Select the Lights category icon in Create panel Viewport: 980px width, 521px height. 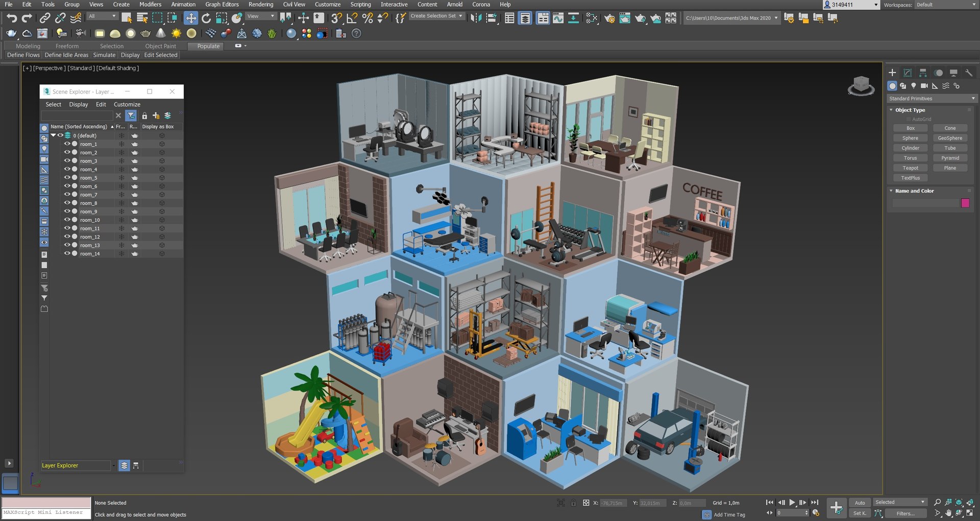[x=914, y=86]
